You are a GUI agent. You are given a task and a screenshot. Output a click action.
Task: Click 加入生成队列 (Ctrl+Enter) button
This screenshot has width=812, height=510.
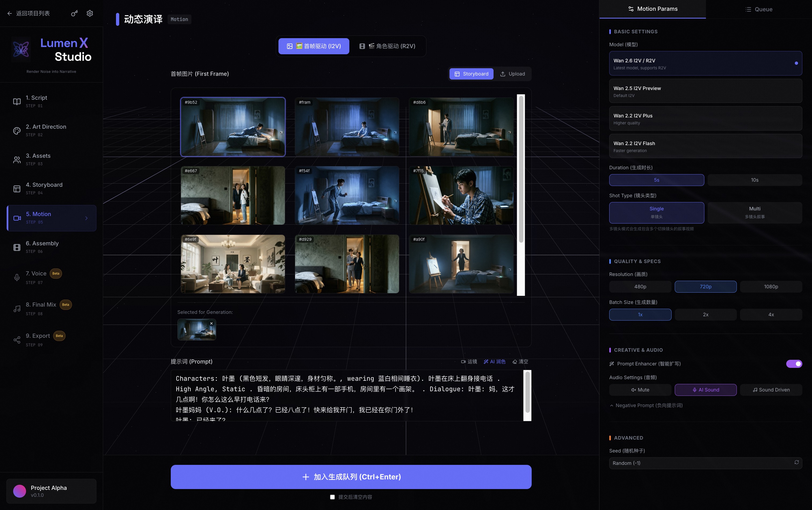[351, 477]
